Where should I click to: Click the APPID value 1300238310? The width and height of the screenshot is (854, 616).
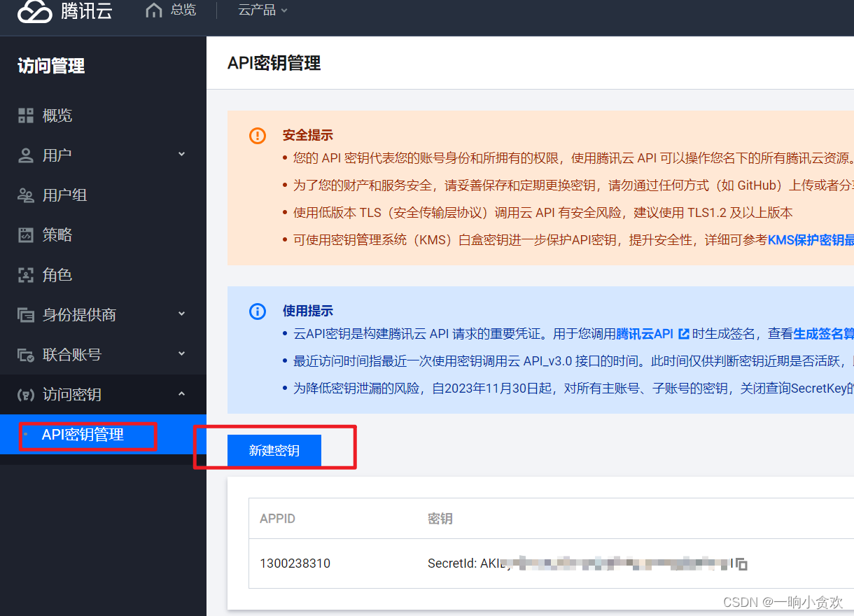point(295,563)
